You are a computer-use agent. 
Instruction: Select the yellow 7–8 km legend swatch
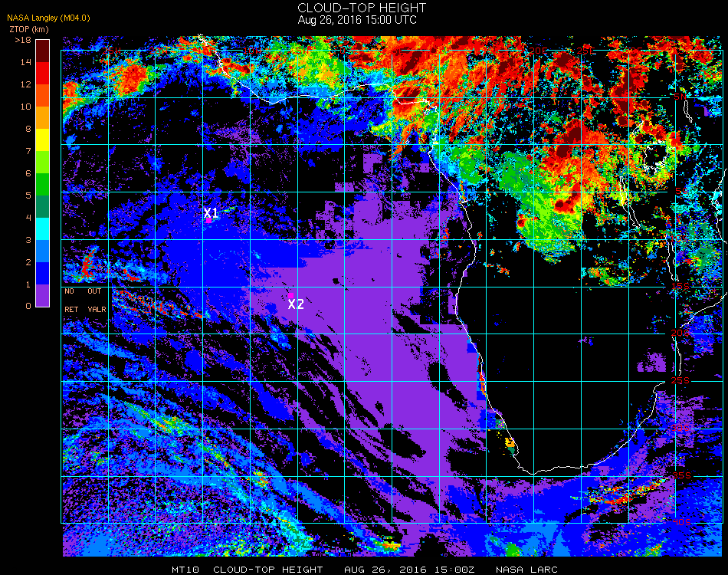(42, 140)
